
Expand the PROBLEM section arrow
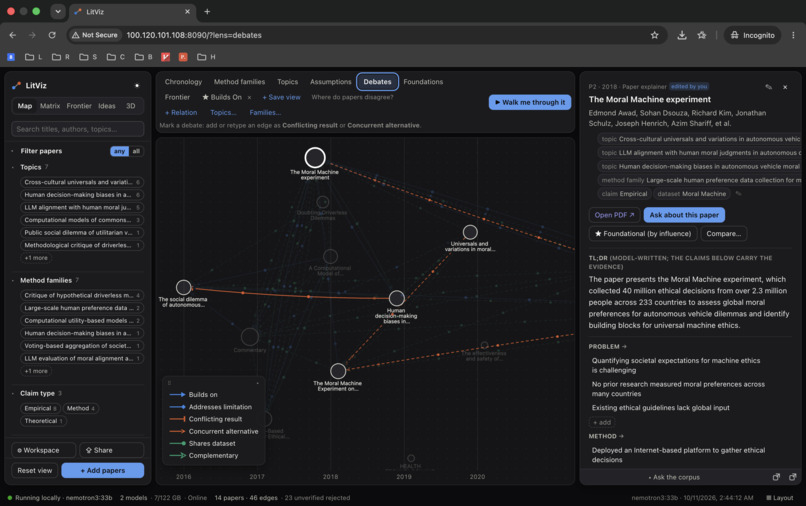[624, 347]
